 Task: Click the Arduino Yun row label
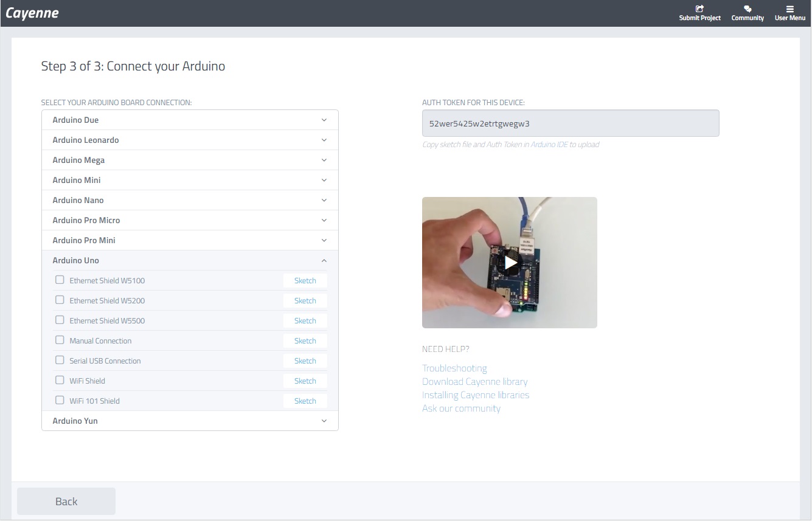click(75, 421)
